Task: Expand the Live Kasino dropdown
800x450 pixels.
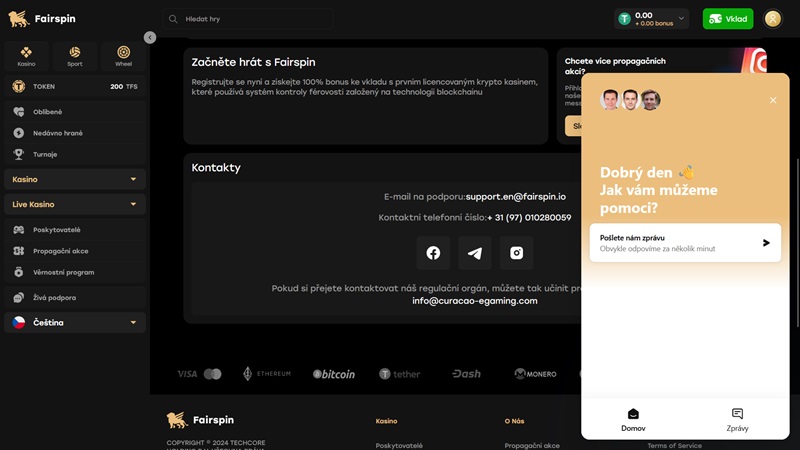Action: 75,205
